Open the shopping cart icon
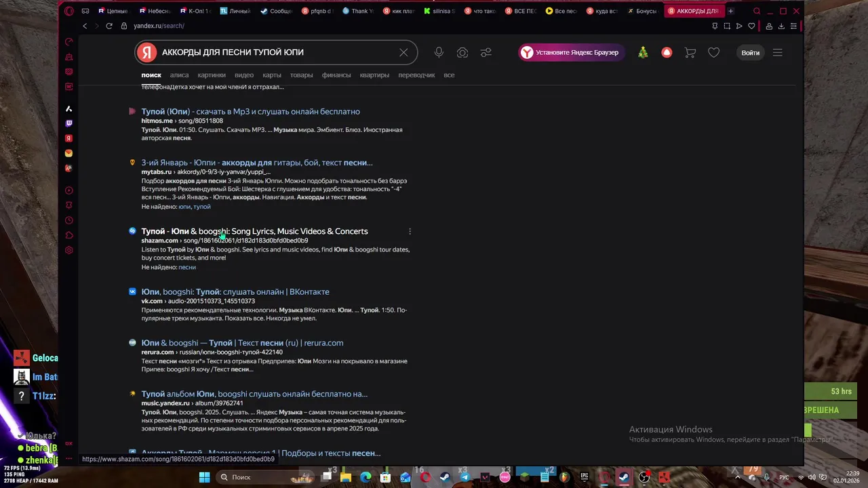This screenshot has height=488, width=868. pyautogui.click(x=690, y=52)
